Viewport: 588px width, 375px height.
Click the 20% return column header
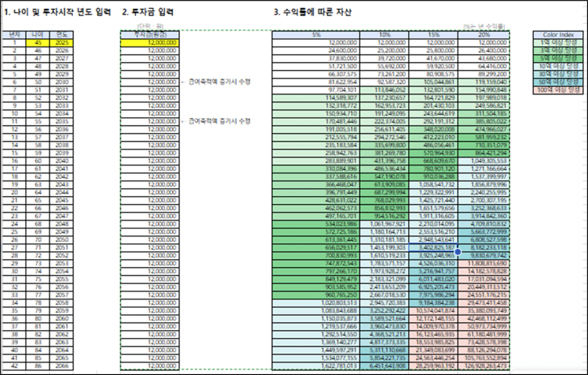tap(483, 35)
